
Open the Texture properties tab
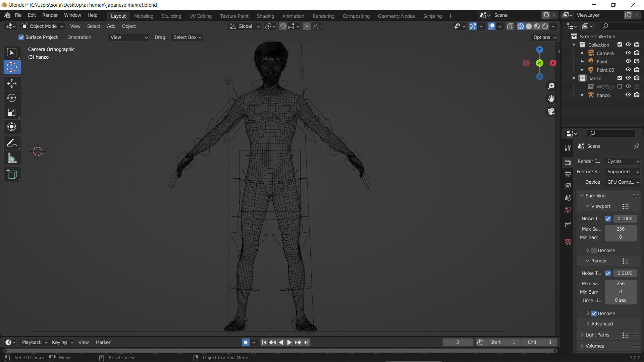pyautogui.click(x=568, y=242)
